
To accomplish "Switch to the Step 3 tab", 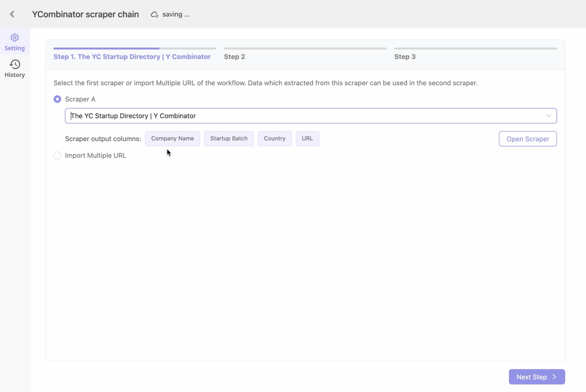I will (x=405, y=57).
